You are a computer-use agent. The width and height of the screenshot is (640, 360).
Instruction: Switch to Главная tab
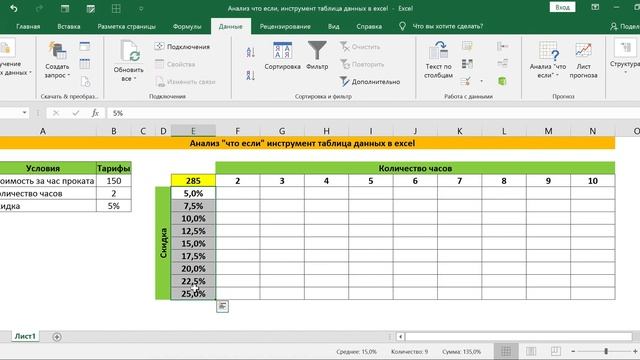(28, 27)
